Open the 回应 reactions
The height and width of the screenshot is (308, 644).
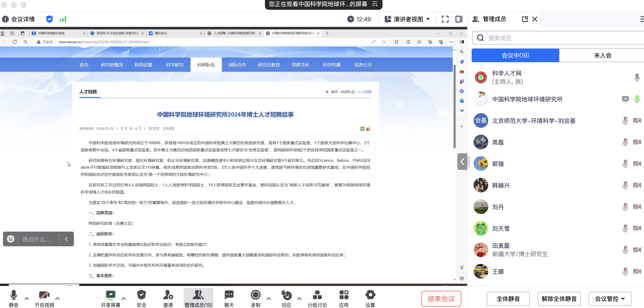(286, 298)
